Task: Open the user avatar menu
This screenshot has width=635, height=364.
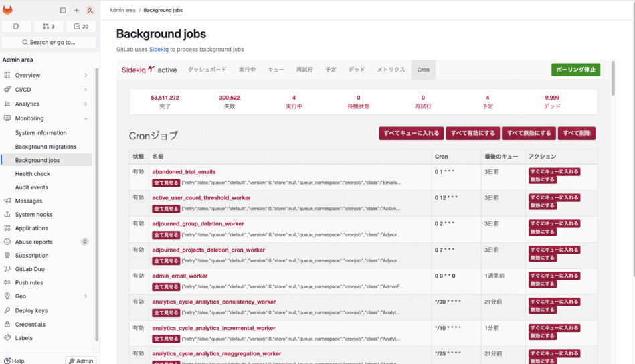Action: click(90, 11)
